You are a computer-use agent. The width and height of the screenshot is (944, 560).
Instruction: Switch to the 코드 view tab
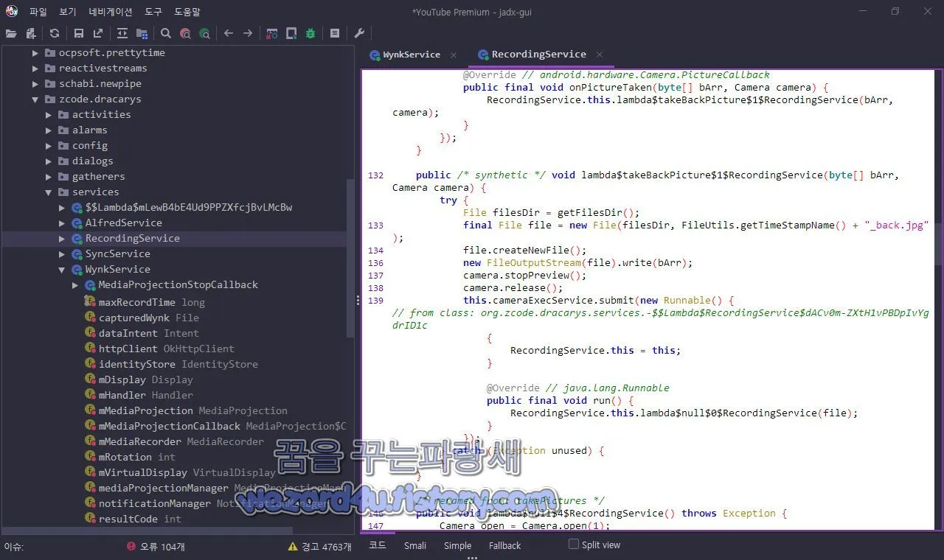(x=378, y=545)
